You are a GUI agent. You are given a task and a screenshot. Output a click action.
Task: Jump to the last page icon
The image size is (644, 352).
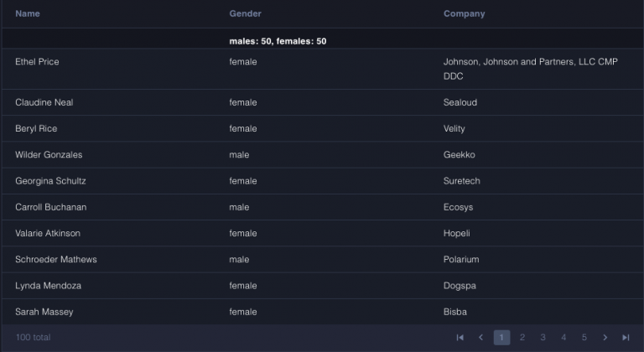coord(626,338)
